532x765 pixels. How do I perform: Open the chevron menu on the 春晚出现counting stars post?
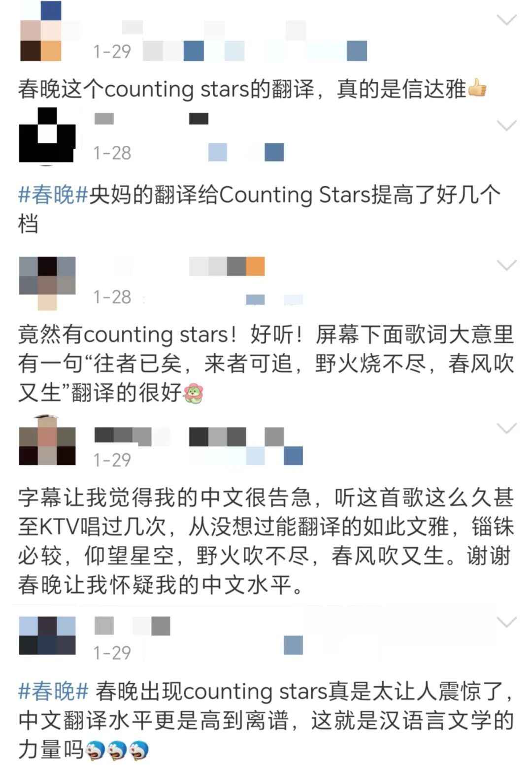point(506,622)
